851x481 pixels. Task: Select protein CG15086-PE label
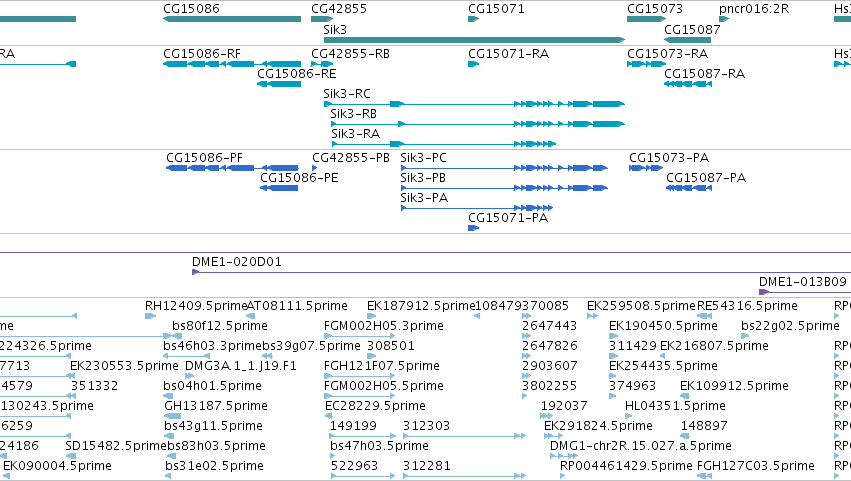coord(299,178)
